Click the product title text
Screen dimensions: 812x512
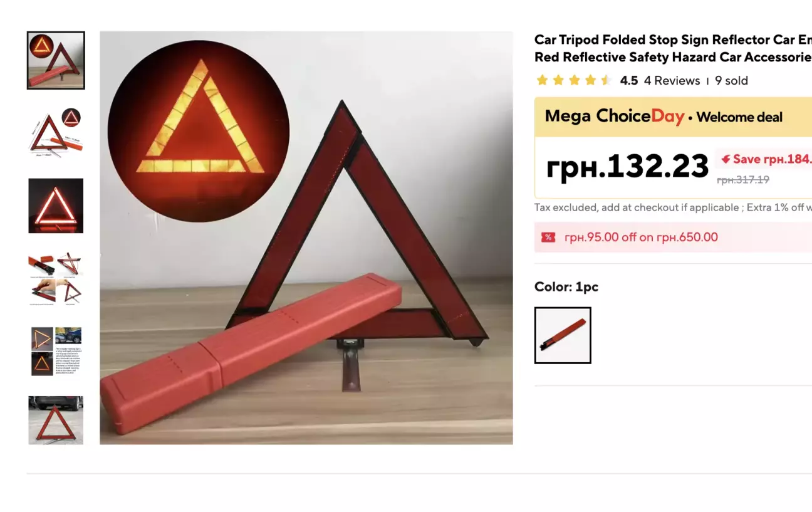pos(673,48)
